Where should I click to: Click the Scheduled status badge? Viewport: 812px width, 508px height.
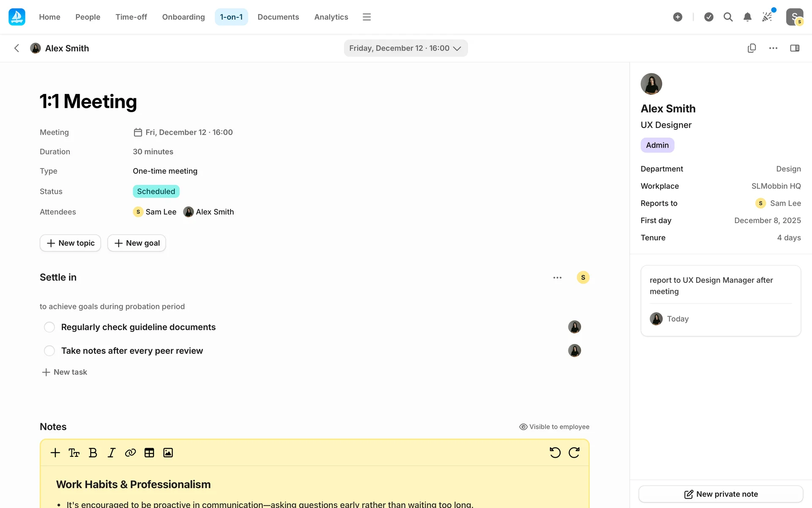156,191
